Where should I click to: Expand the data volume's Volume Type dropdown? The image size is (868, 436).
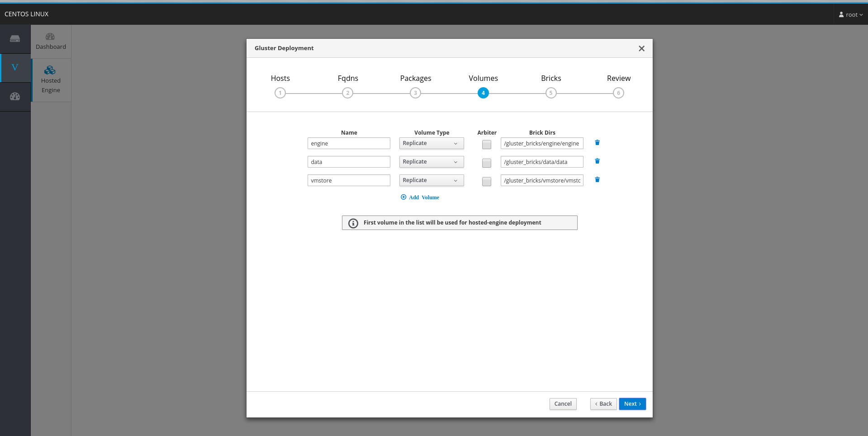pyautogui.click(x=431, y=162)
